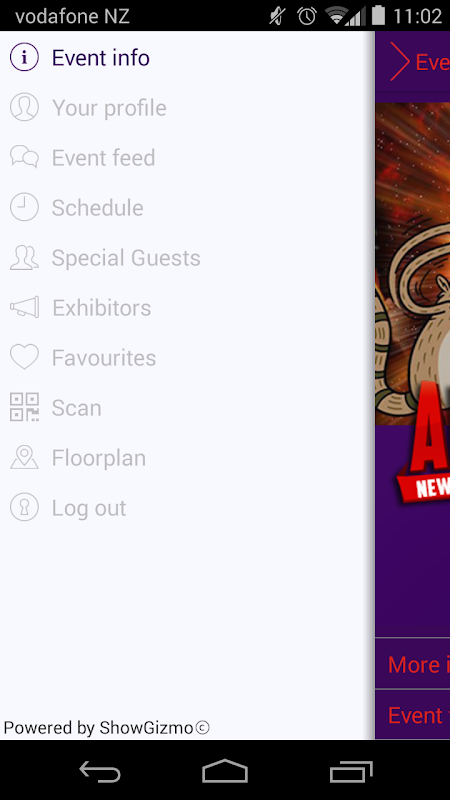Open the Powered by ShowGizmo link
450x800 pixels.
point(107,728)
